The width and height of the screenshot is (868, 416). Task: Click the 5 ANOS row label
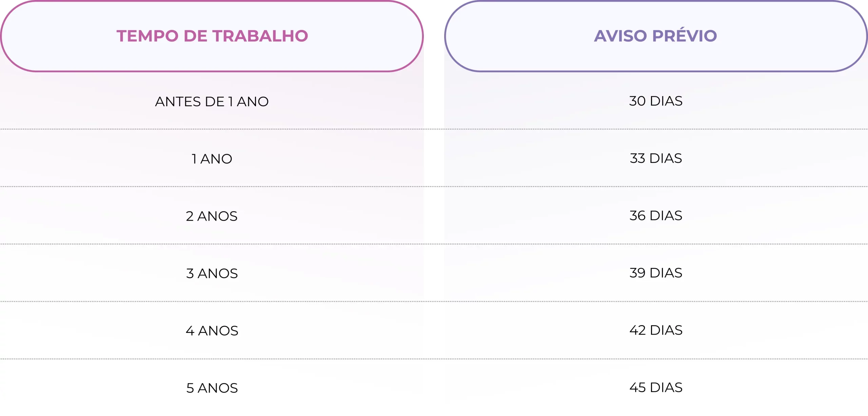[212, 388]
